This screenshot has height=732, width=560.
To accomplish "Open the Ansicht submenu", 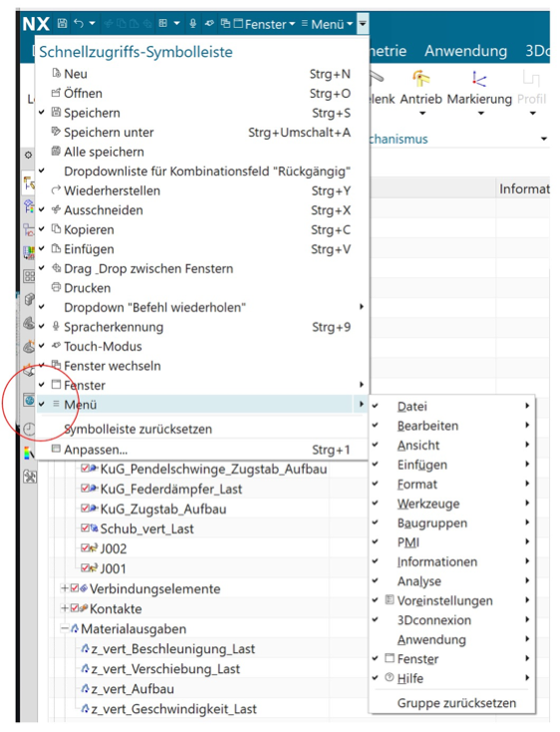I will [x=451, y=446].
